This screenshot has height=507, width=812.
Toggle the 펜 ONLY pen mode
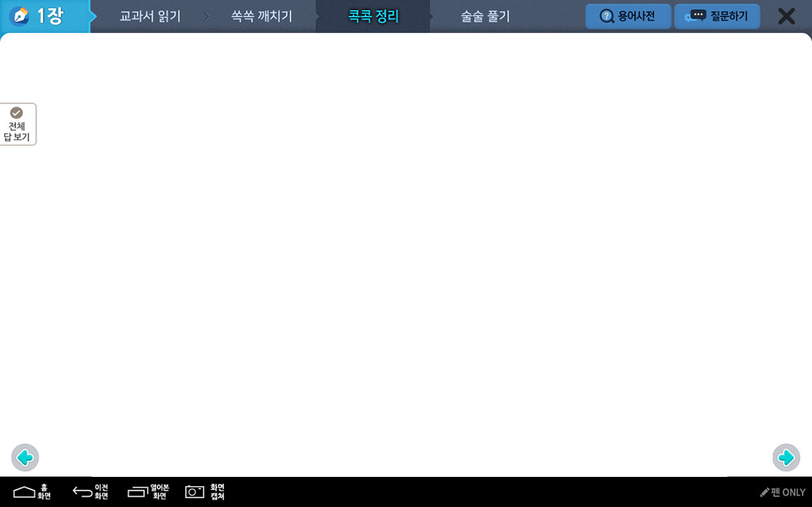tap(783, 492)
